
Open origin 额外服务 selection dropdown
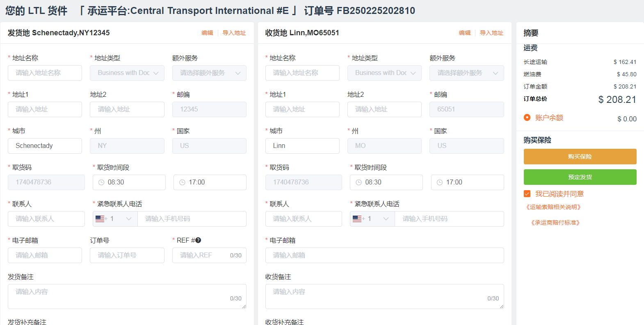pos(209,73)
